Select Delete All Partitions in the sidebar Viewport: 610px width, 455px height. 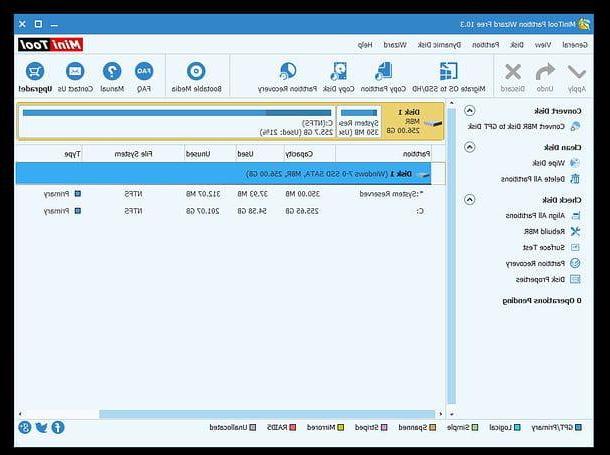pos(541,179)
